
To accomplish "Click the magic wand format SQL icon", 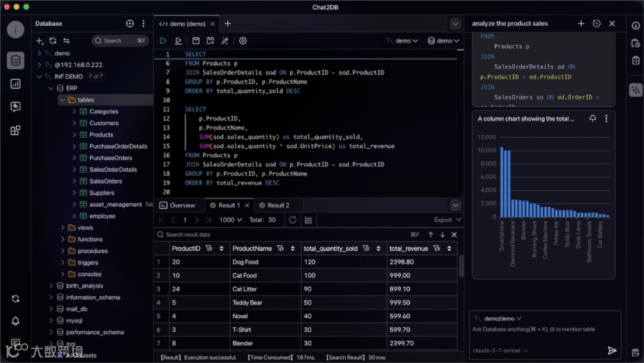I will pyautogui.click(x=225, y=41).
